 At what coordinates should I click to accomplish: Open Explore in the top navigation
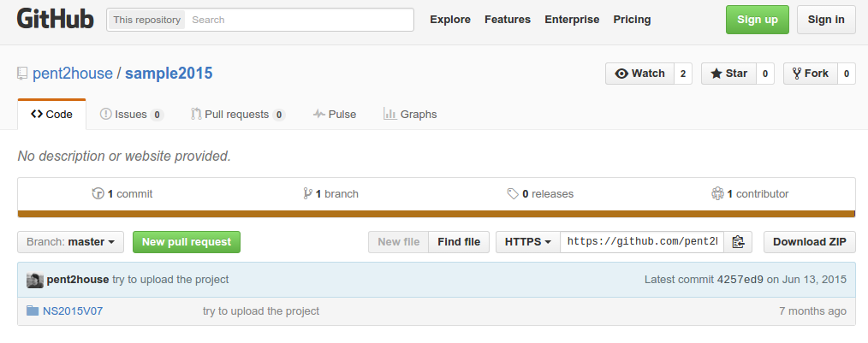click(x=450, y=20)
